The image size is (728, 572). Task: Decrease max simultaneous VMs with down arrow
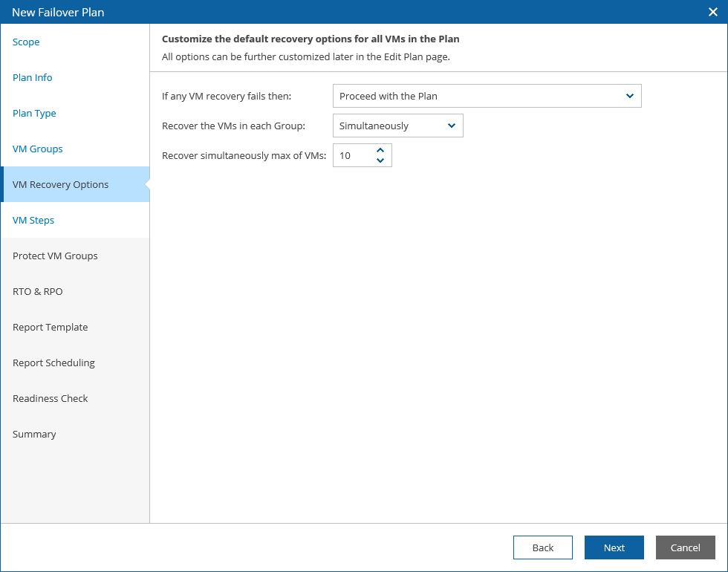pos(380,160)
